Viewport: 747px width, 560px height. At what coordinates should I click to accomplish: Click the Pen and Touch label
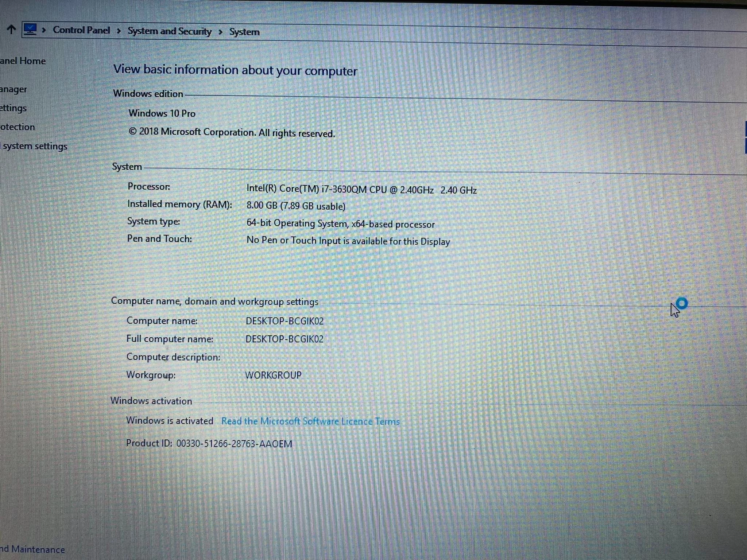click(x=159, y=239)
